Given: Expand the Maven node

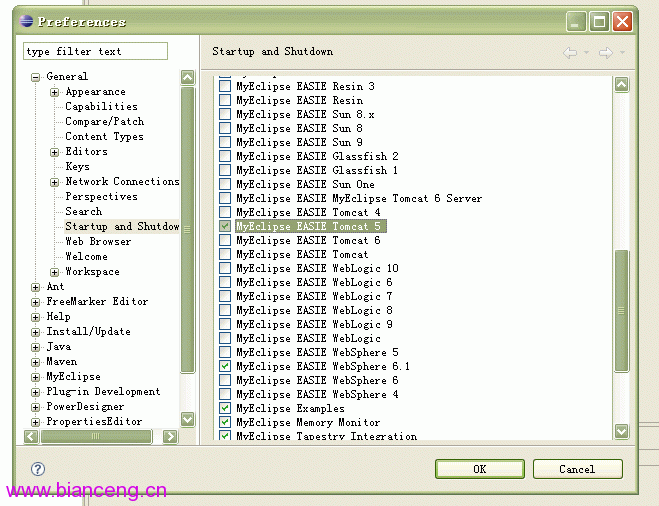Looking at the screenshot, I should point(35,362).
